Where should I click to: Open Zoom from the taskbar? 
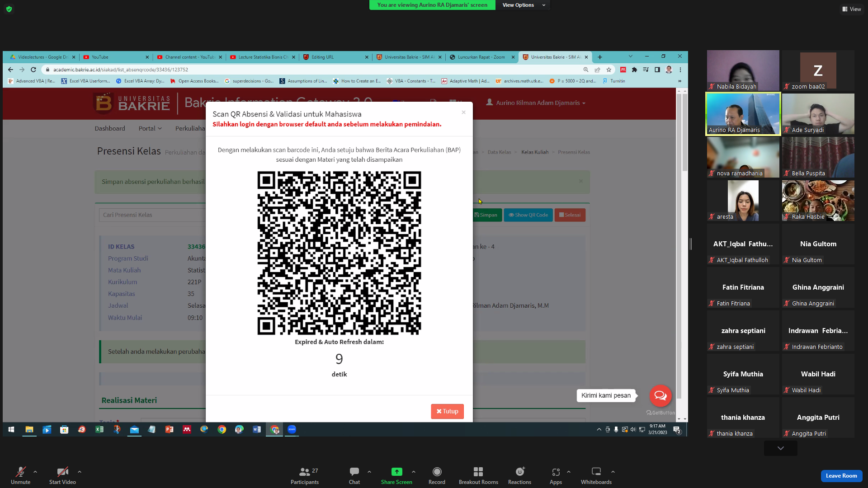(x=292, y=430)
